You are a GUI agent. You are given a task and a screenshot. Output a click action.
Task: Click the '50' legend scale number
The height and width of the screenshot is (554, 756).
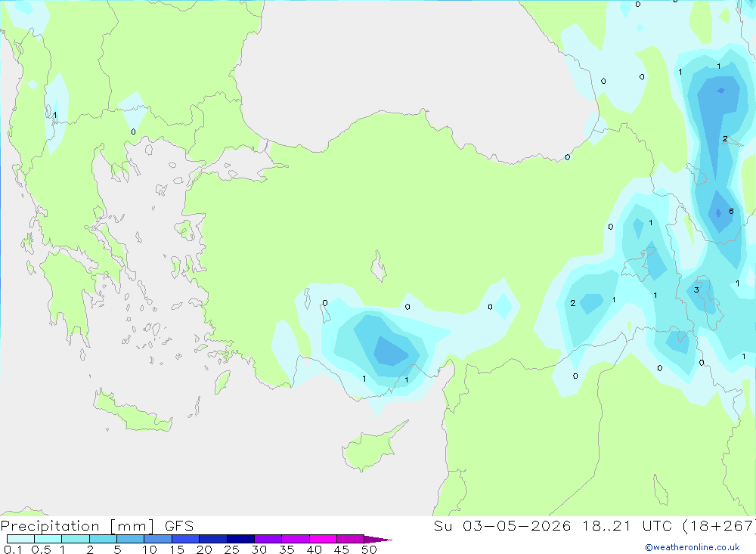(370, 549)
